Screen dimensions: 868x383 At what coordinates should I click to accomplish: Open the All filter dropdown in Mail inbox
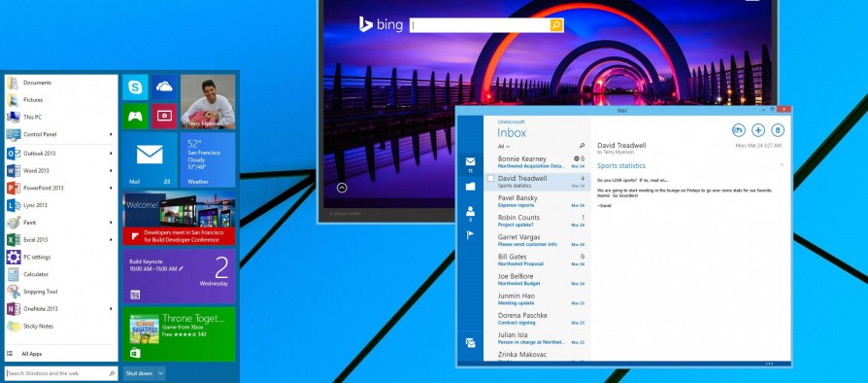pos(504,147)
